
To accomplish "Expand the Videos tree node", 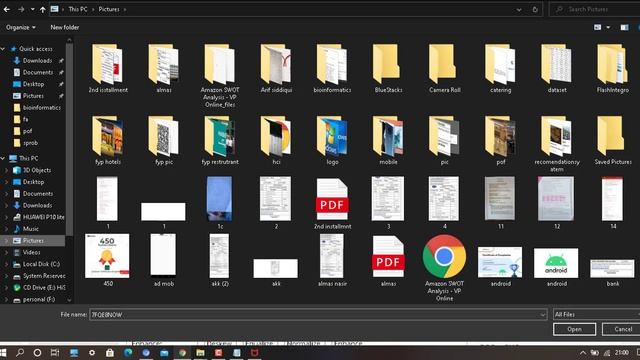I will pyautogui.click(x=6, y=252).
